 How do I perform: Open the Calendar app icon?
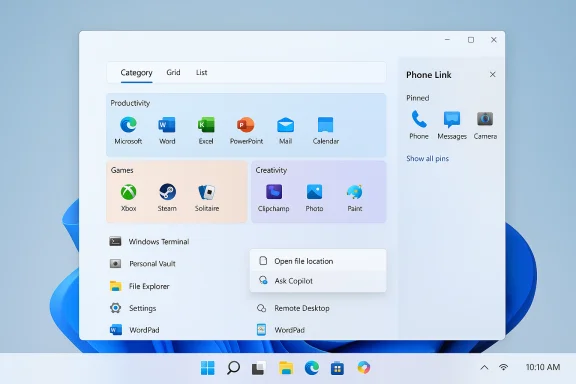click(325, 130)
